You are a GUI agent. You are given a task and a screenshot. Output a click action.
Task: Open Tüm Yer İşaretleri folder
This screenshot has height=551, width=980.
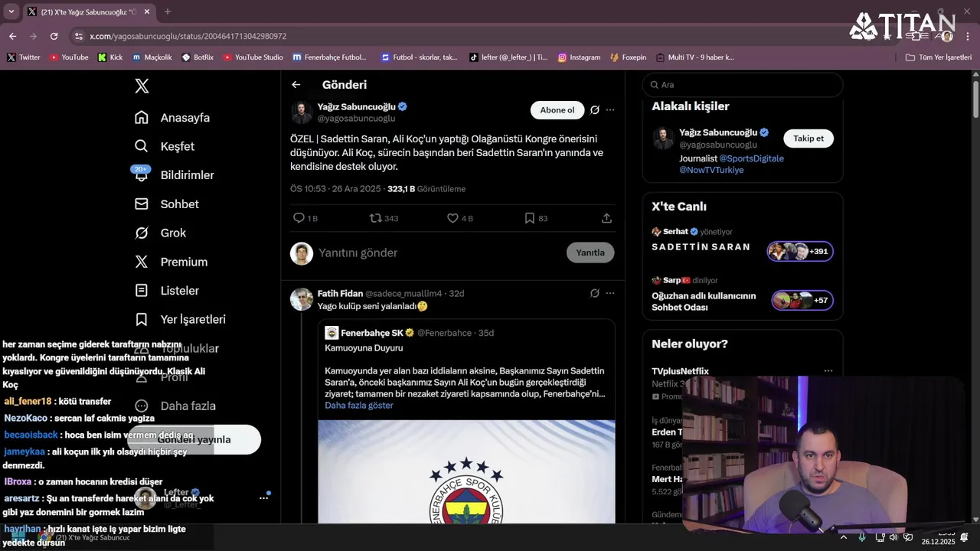tap(939, 57)
